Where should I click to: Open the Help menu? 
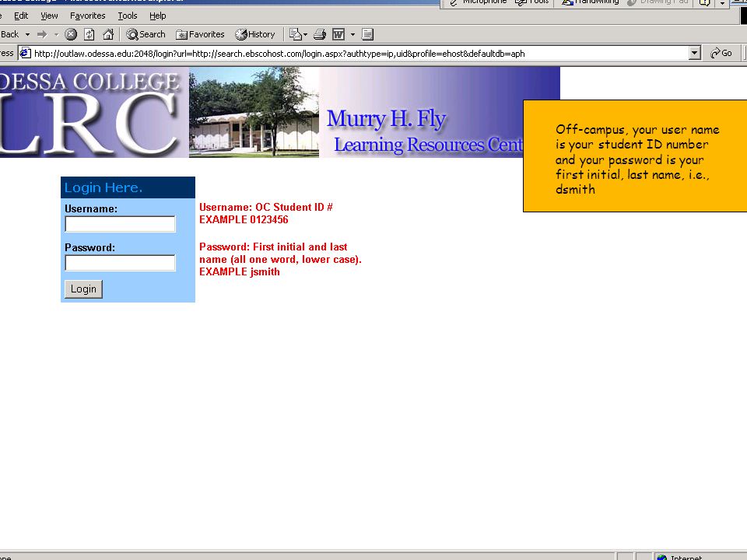[158, 16]
